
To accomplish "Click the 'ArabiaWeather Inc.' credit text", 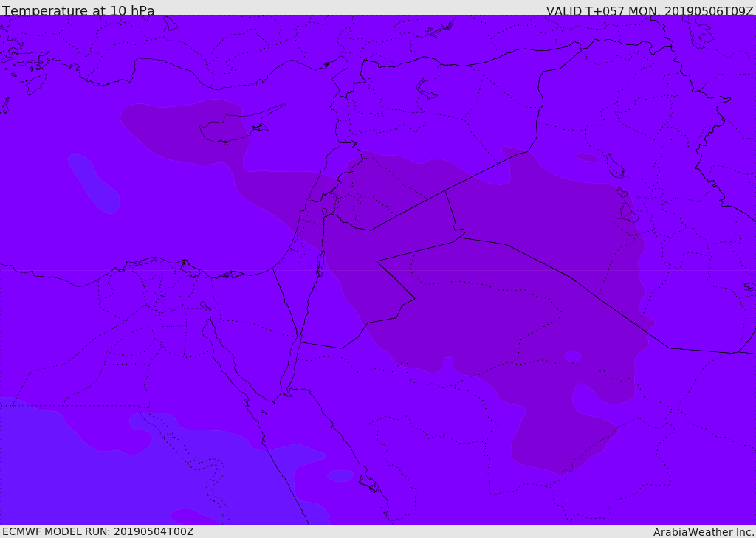I will coord(704,532).
